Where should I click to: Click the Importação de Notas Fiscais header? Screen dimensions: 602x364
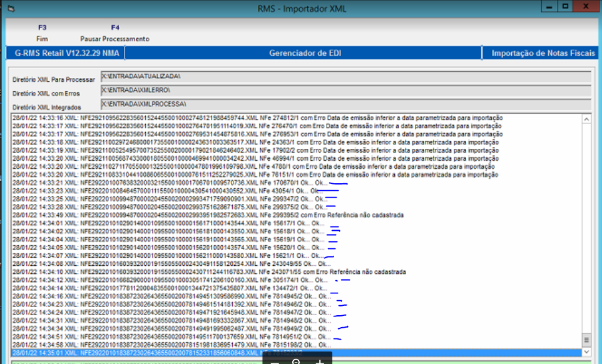[541, 53]
